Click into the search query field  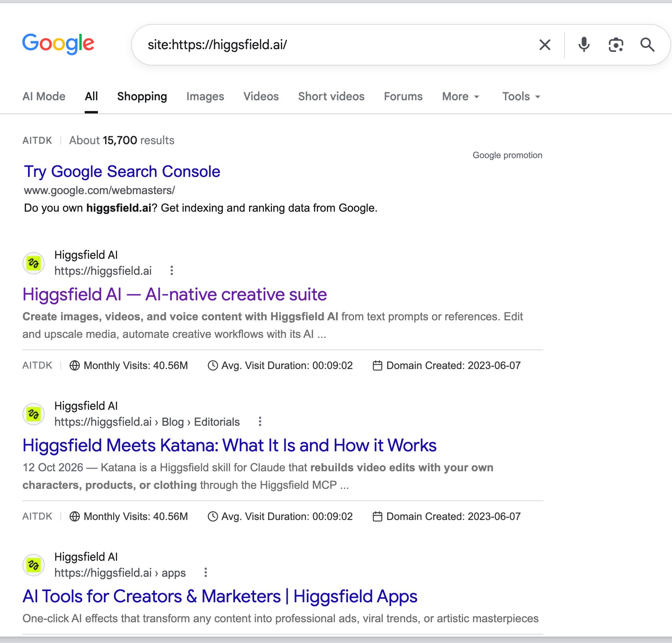336,45
